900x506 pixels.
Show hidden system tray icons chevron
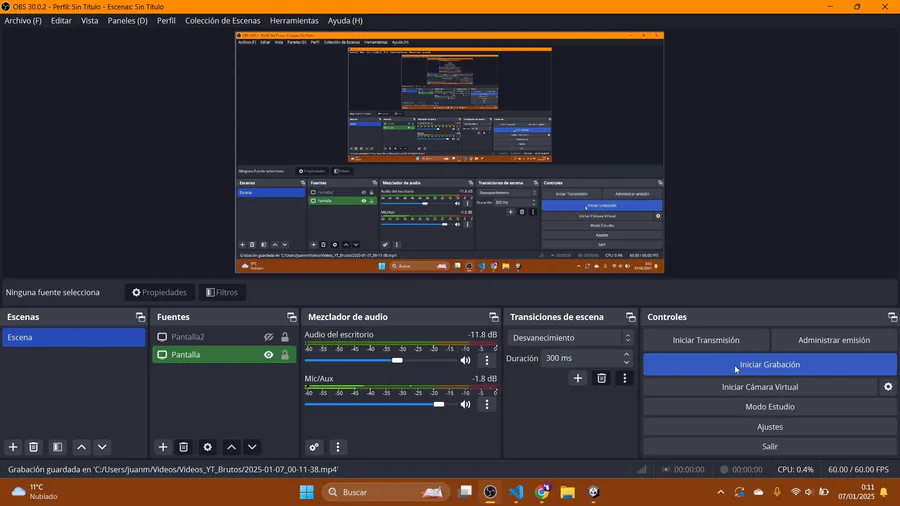(721, 492)
